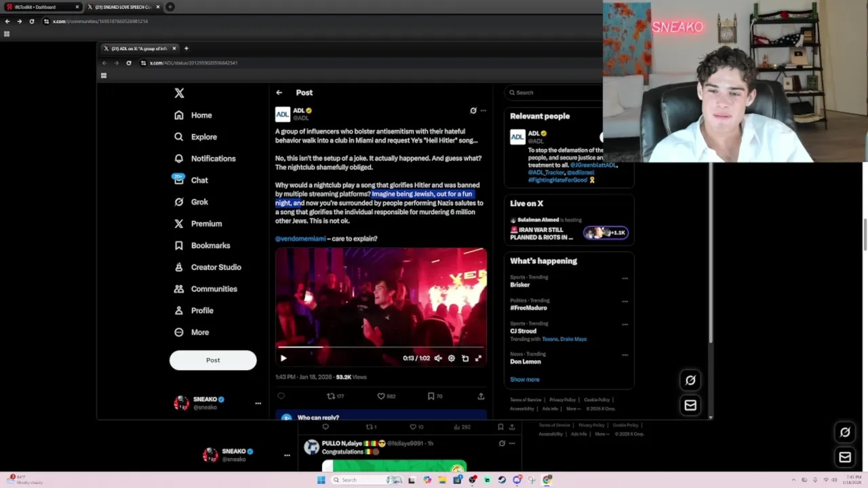Reload the inner ADL browser window
The image size is (868, 488).
(129, 63)
